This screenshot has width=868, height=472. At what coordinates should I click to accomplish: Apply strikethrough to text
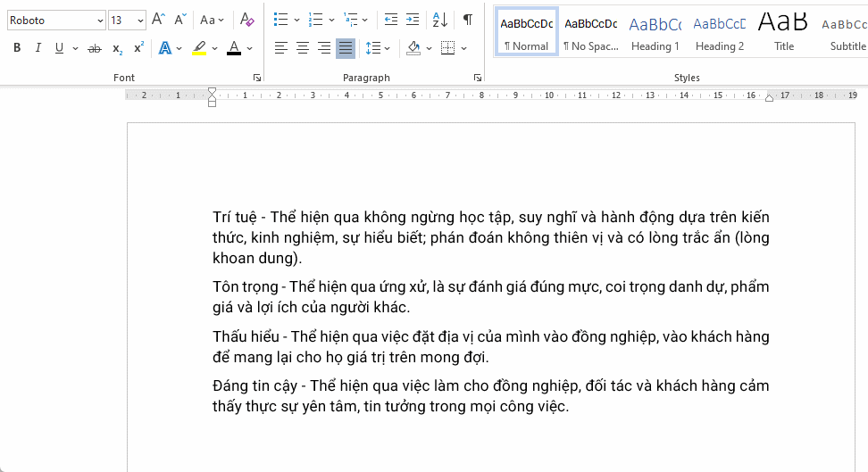95,48
